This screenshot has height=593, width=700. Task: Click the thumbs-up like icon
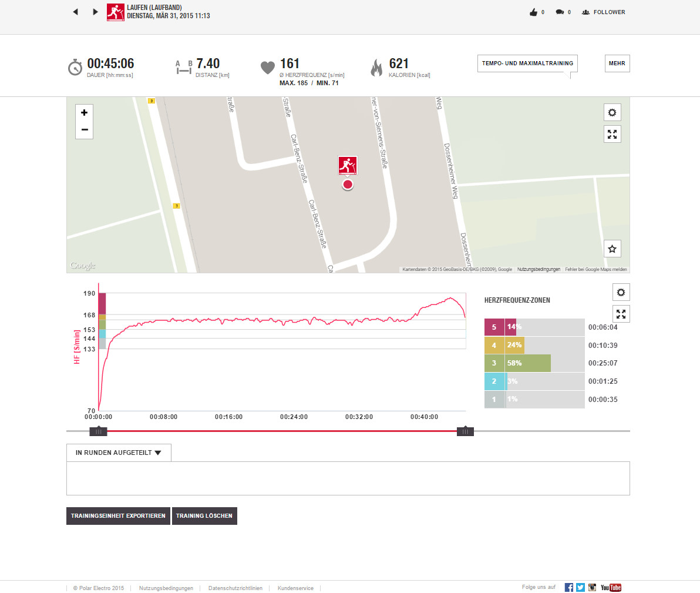[x=533, y=12]
